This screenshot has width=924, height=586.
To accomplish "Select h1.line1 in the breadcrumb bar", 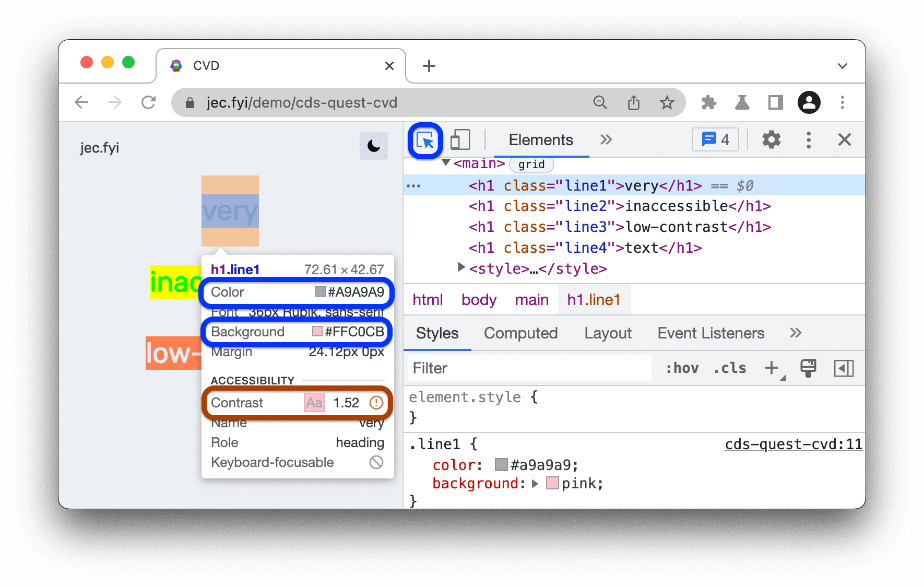I will 594,299.
